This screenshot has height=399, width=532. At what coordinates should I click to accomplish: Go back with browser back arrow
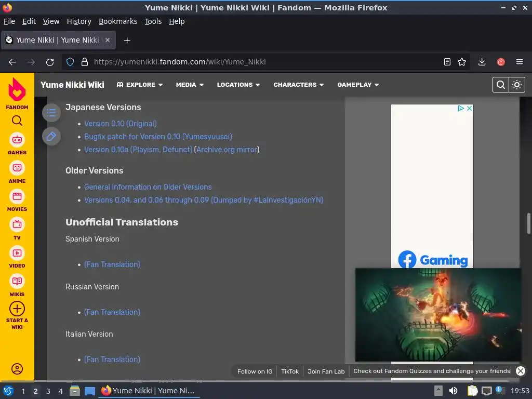point(12,62)
